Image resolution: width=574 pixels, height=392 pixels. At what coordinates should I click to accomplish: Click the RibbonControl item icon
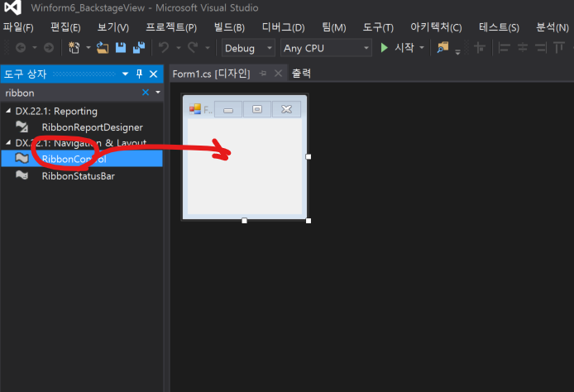22,158
